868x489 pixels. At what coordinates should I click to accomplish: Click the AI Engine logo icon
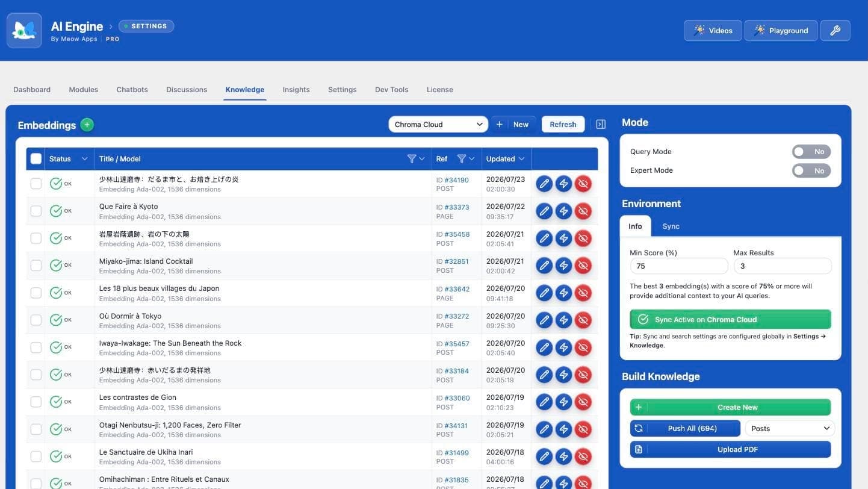click(x=25, y=31)
